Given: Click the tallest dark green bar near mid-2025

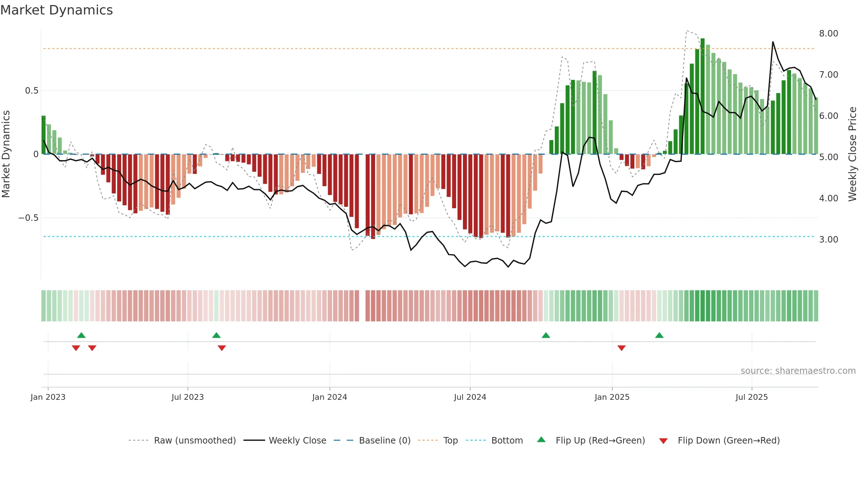Looking at the screenshot, I should [x=703, y=96].
